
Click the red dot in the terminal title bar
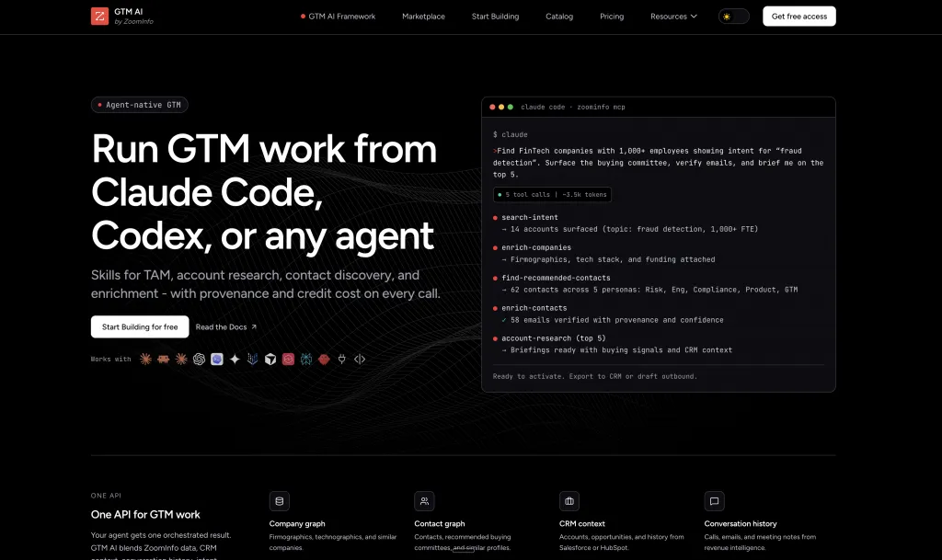492,107
